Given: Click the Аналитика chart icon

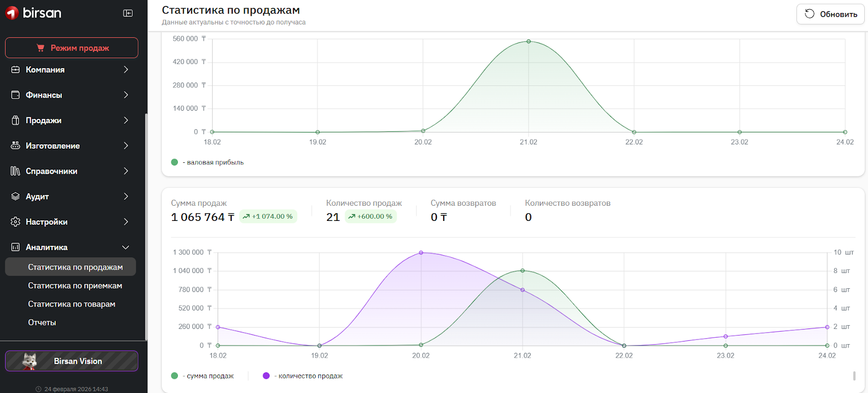Looking at the screenshot, I should (x=15, y=247).
